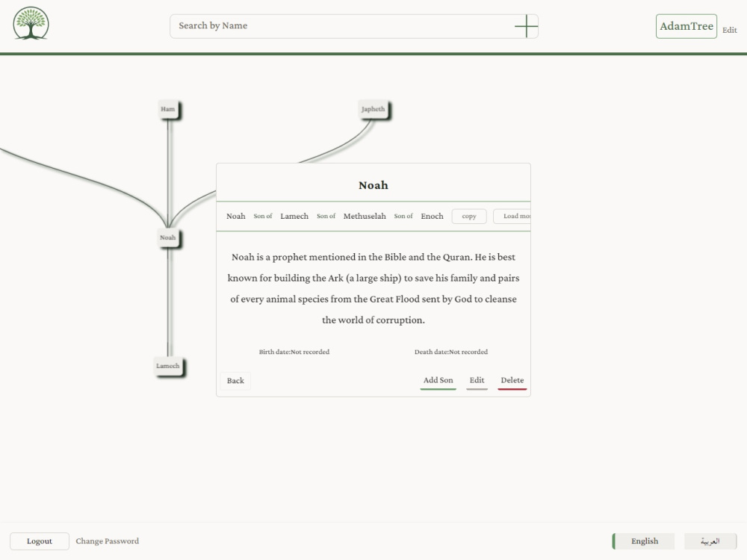Delete Noah with the Delete button

tap(512, 381)
